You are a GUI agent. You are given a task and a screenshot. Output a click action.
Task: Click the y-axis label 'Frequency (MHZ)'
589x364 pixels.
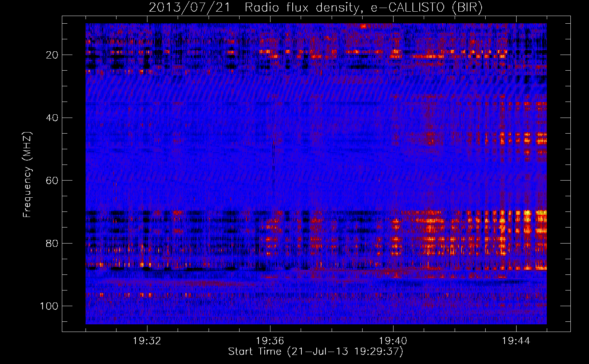[28, 175]
